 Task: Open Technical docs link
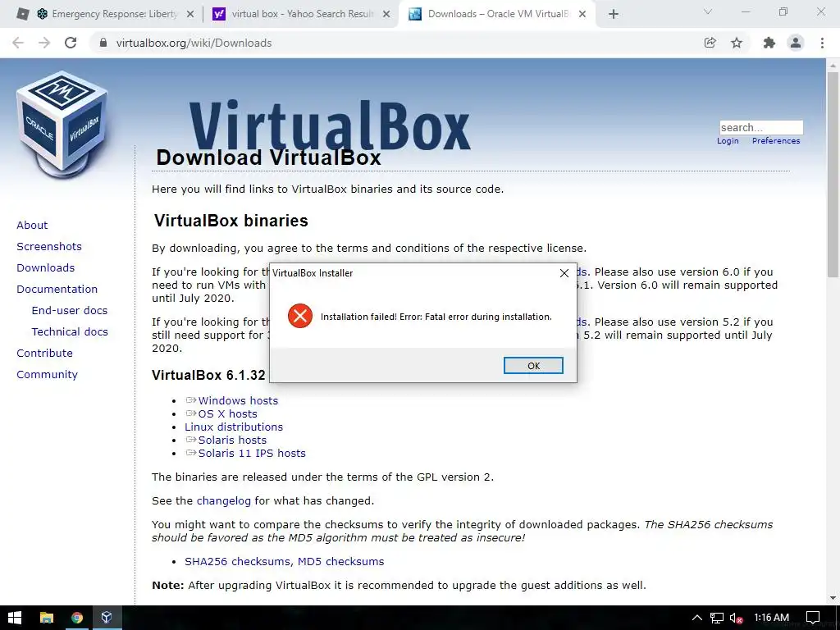click(70, 332)
